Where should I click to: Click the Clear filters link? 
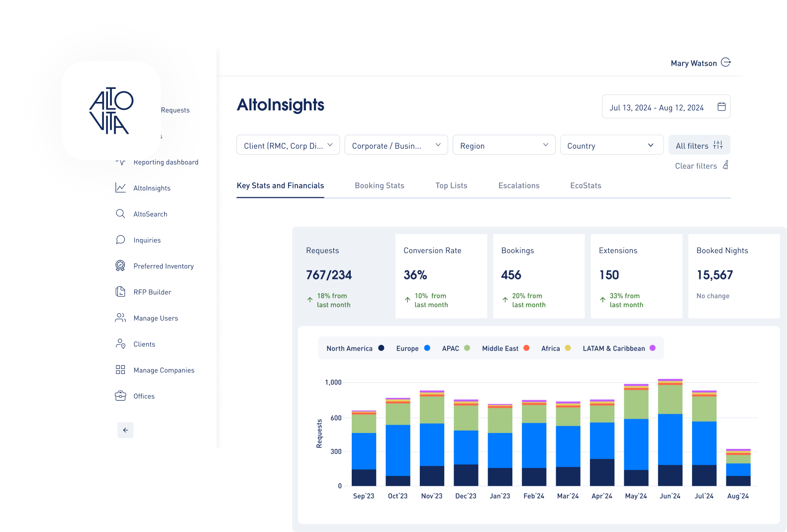[696, 166]
